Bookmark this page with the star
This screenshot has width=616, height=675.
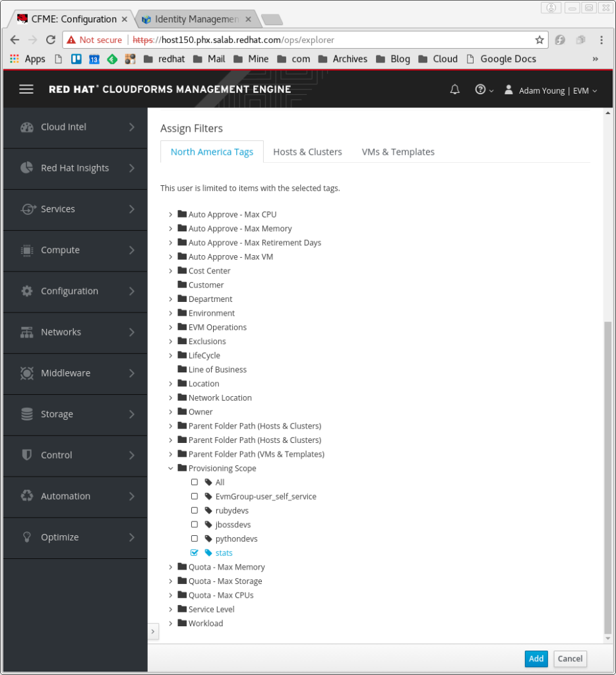(x=539, y=40)
